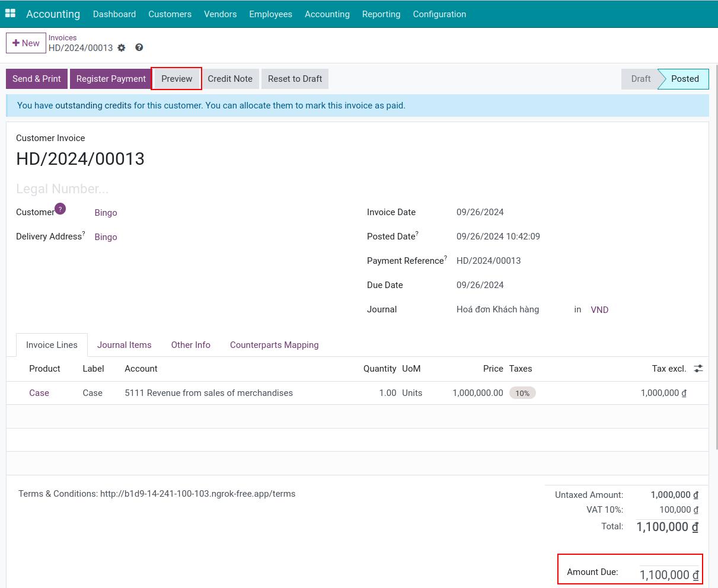Image resolution: width=718 pixels, height=588 pixels.
Task: Open Bingo link in Delivery Address field
Action: click(106, 237)
